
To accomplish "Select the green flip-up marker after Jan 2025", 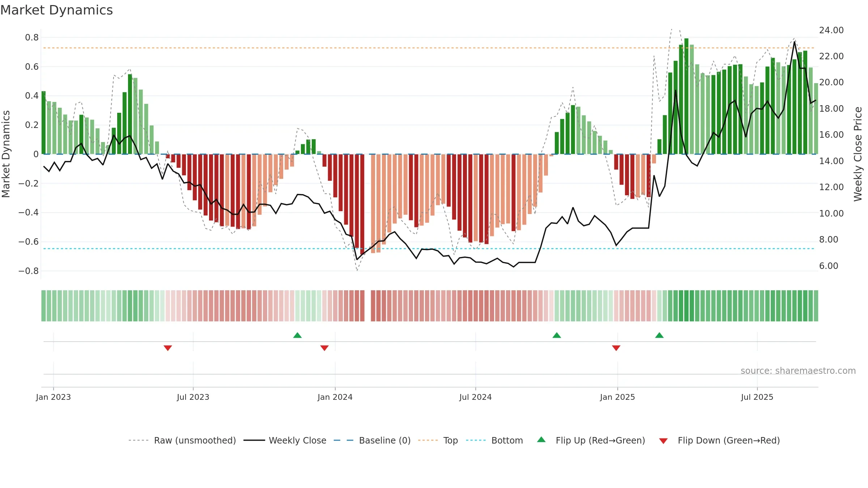I will tap(659, 335).
